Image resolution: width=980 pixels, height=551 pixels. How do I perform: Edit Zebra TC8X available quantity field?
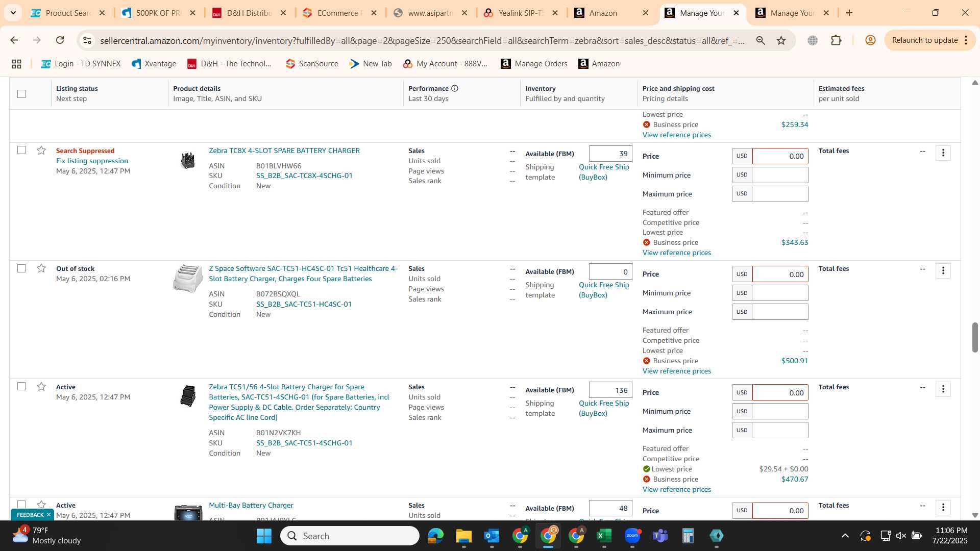coord(610,154)
